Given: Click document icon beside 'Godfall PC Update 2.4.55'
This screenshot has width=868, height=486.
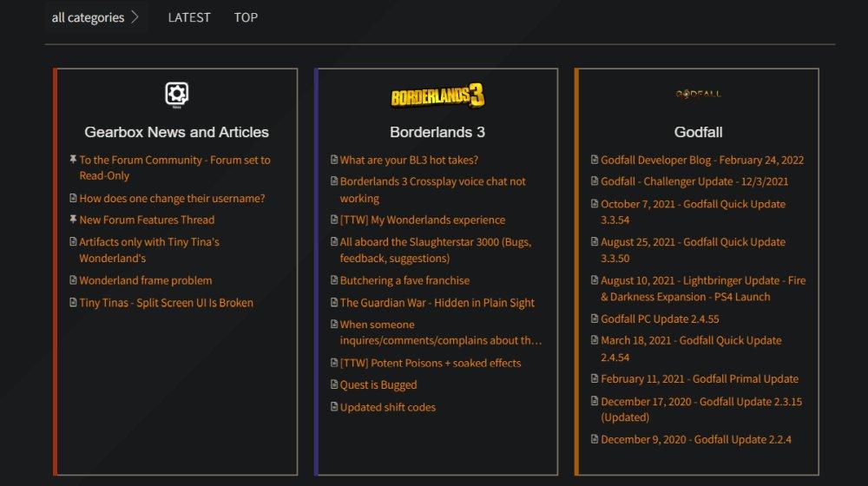Looking at the screenshot, I should tap(595, 319).
